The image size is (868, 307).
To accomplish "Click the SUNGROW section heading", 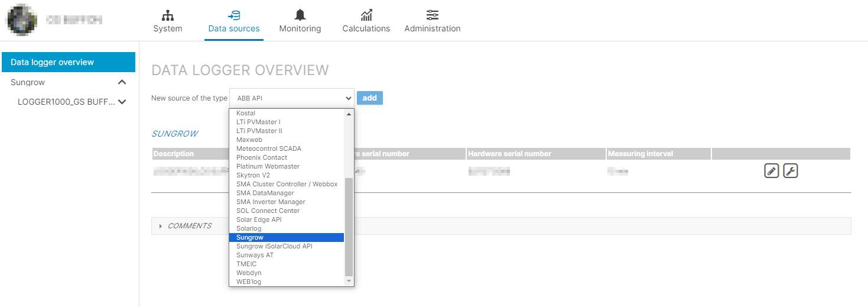I will pyautogui.click(x=175, y=134).
